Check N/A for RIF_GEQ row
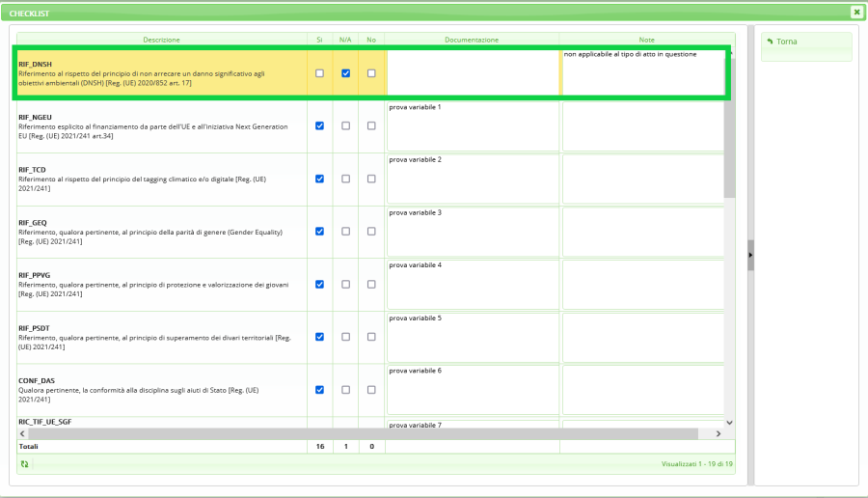 coord(345,232)
